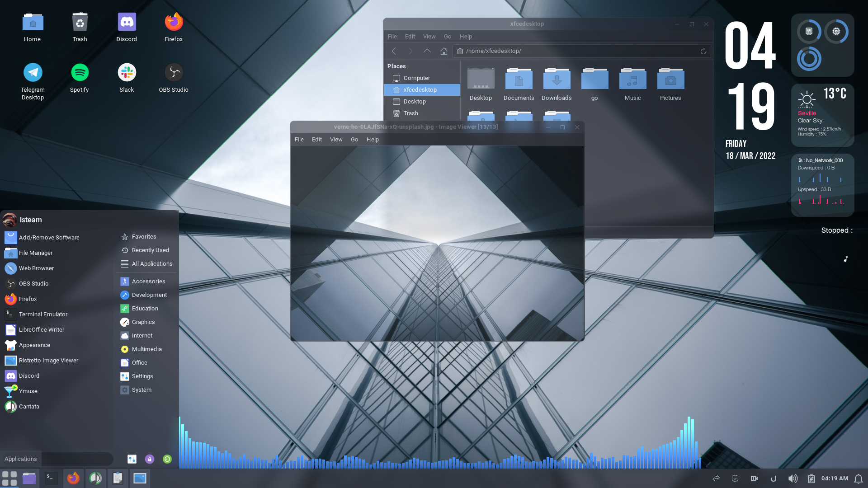Viewport: 868px width, 488px height.
Task: Open the terminal from the taskbar
Action: 51,478
